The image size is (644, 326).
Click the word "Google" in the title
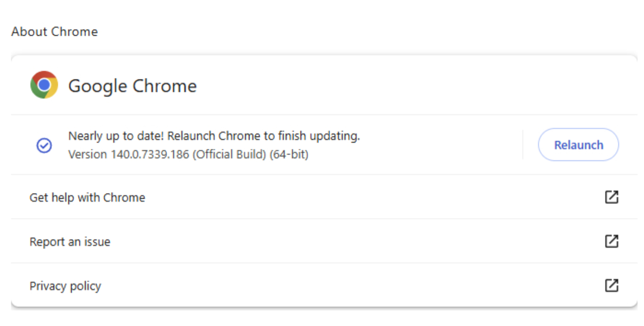[97, 86]
